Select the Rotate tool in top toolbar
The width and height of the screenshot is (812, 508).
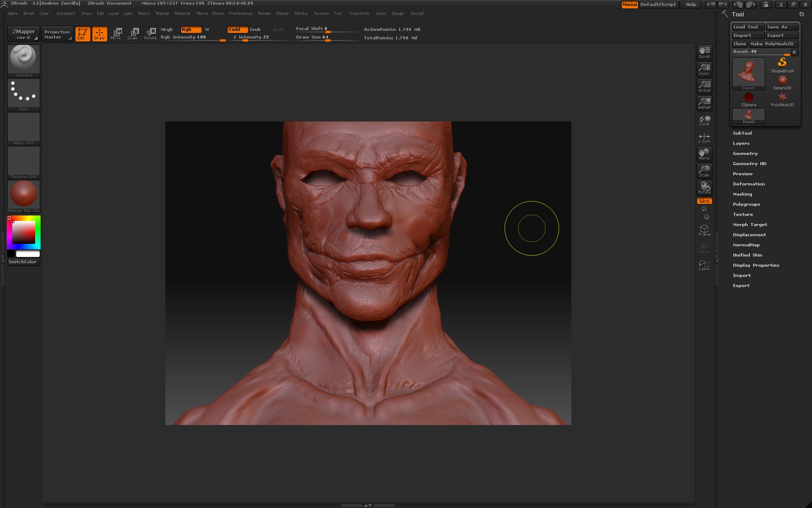pyautogui.click(x=150, y=33)
